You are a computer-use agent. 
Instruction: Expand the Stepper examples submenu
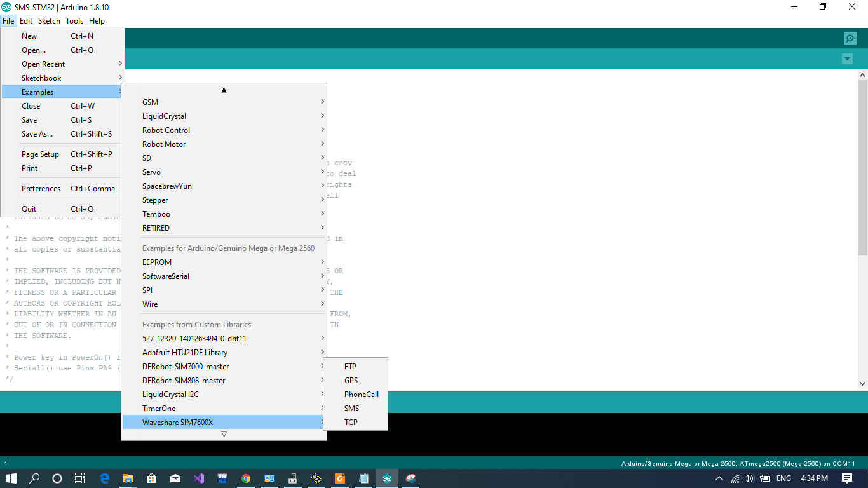click(x=224, y=200)
